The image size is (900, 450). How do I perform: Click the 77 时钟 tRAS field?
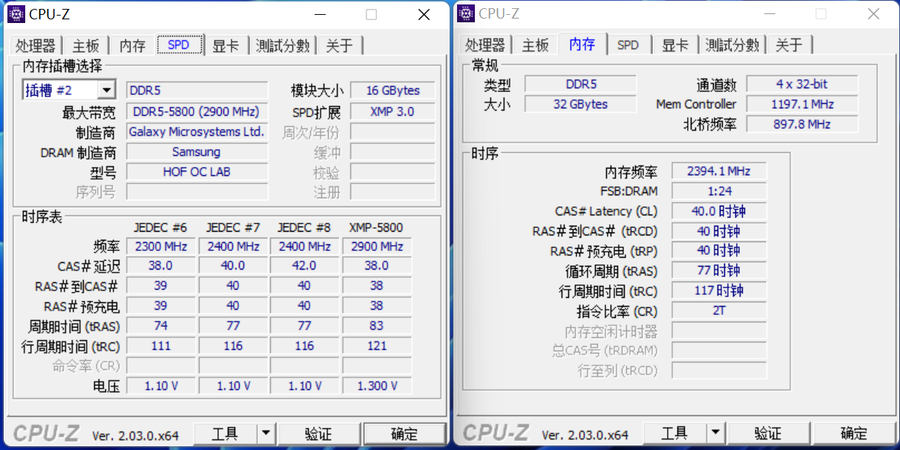(719, 270)
